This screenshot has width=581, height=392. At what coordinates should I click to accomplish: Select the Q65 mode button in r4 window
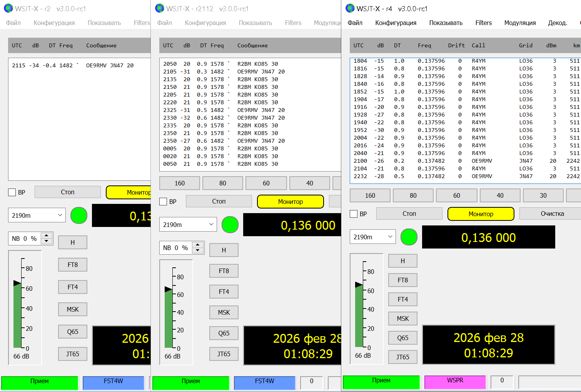(402, 338)
